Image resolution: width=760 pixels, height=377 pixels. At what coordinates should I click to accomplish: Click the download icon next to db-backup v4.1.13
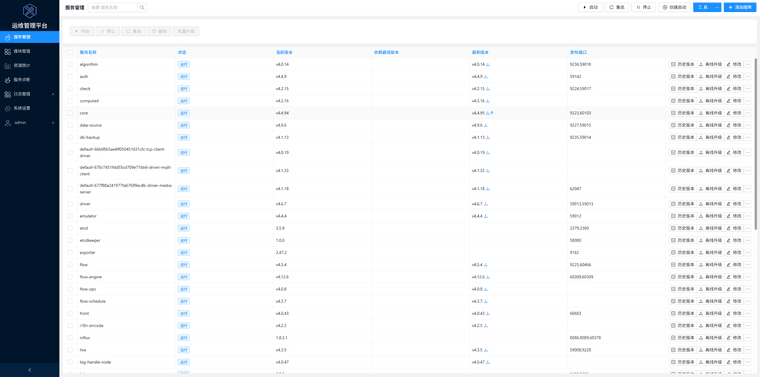[x=488, y=137]
